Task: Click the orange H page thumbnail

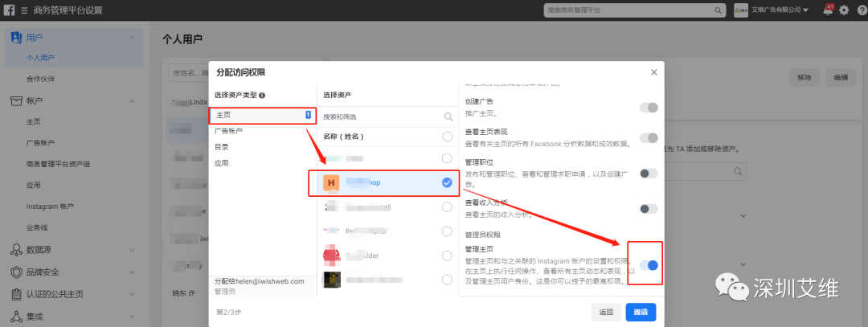Action: point(331,183)
